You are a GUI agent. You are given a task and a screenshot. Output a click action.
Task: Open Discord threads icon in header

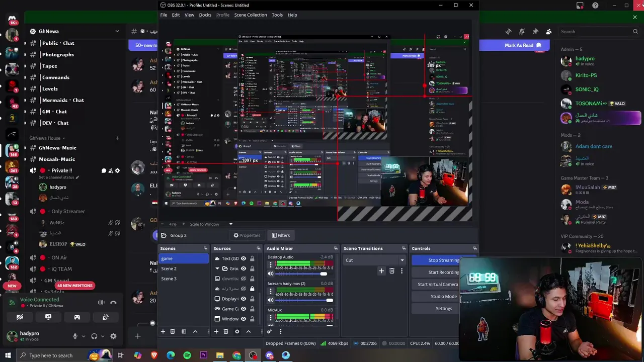[x=508, y=31]
